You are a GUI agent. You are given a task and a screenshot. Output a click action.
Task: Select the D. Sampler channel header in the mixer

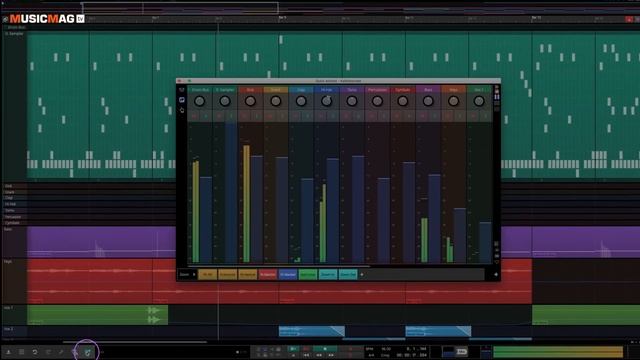pyautogui.click(x=225, y=90)
